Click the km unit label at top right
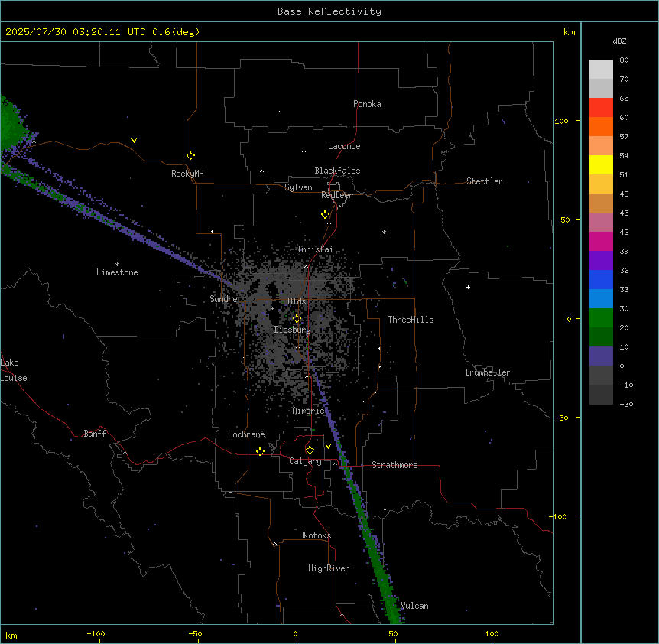Image resolution: width=659 pixels, height=644 pixels. (570, 32)
